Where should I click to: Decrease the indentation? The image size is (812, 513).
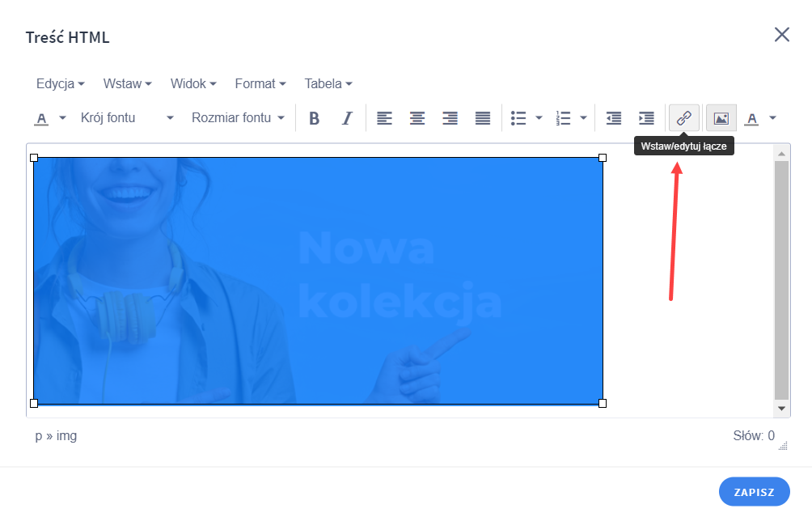tap(613, 117)
